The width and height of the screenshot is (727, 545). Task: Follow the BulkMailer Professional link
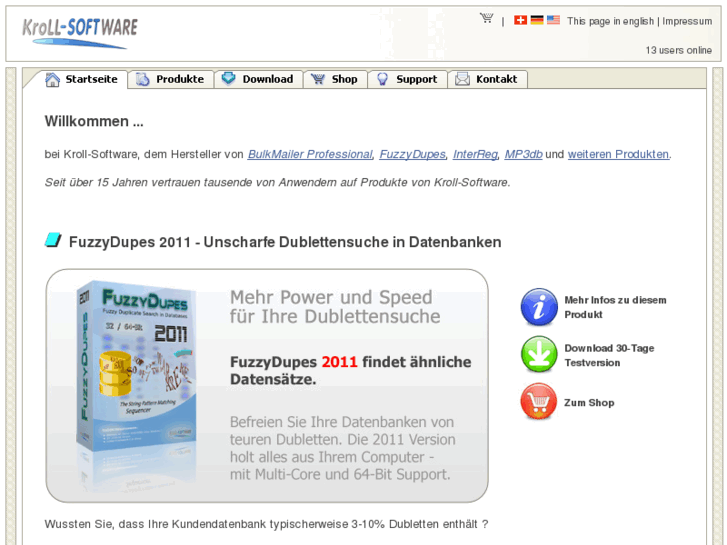click(310, 154)
